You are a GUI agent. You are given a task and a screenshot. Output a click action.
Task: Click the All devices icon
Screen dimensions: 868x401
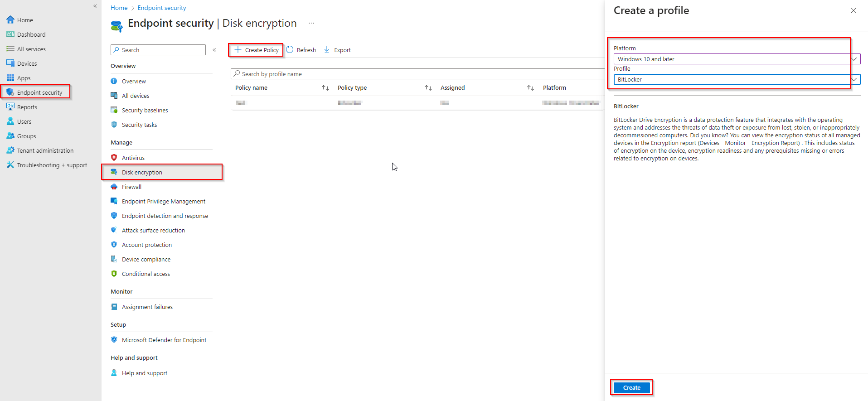114,96
